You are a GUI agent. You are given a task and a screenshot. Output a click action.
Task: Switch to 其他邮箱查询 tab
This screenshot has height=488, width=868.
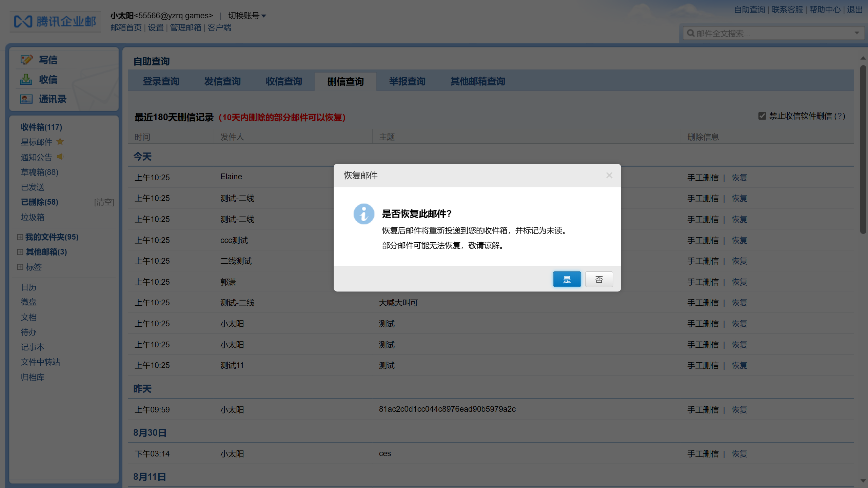478,81
